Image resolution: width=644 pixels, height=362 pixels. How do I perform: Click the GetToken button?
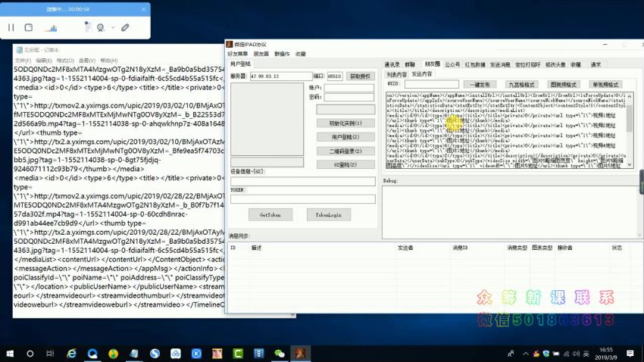pyautogui.click(x=270, y=214)
